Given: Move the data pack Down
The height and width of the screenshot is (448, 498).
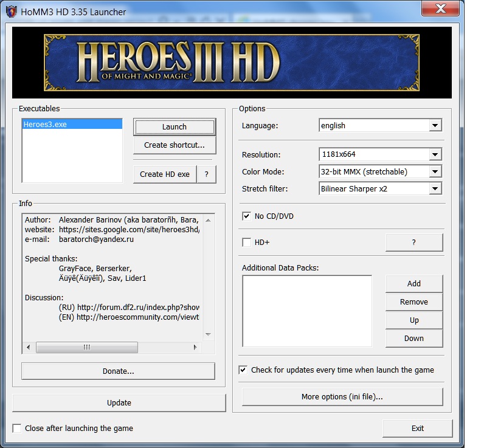Looking at the screenshot, I should (x=414, y=339).
